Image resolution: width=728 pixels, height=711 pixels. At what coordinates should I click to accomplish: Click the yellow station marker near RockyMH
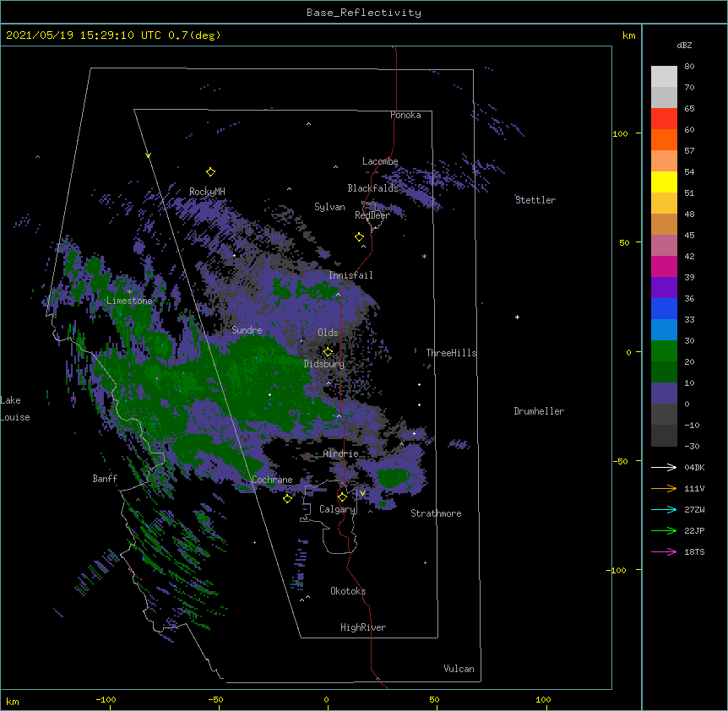(210, 172)
